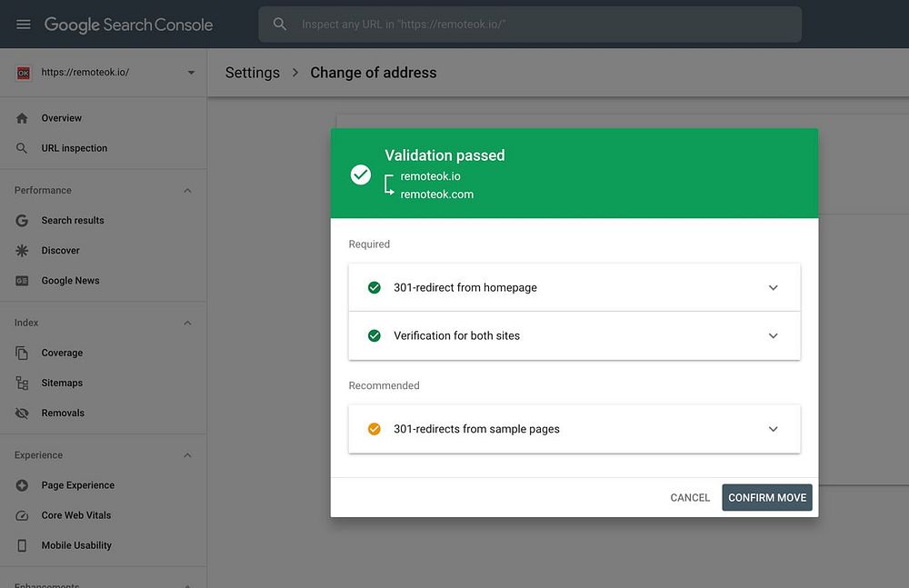
Task: Click the Confirm Move button
Action: coord(767,498)
